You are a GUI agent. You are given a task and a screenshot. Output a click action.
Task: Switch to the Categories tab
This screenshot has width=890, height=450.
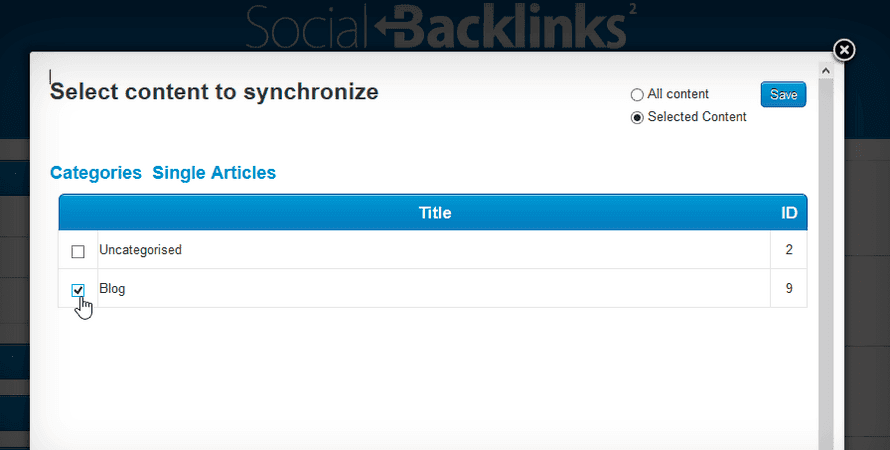coord(96,173)
